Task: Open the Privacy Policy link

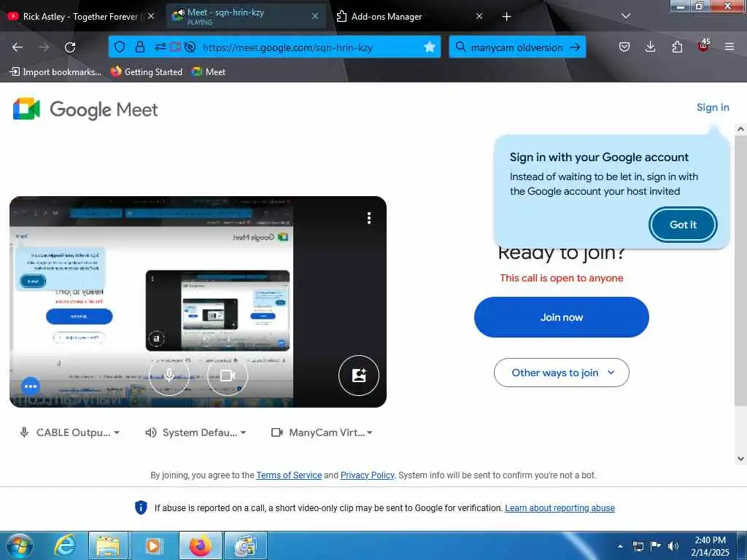Action: click(368, 475)
